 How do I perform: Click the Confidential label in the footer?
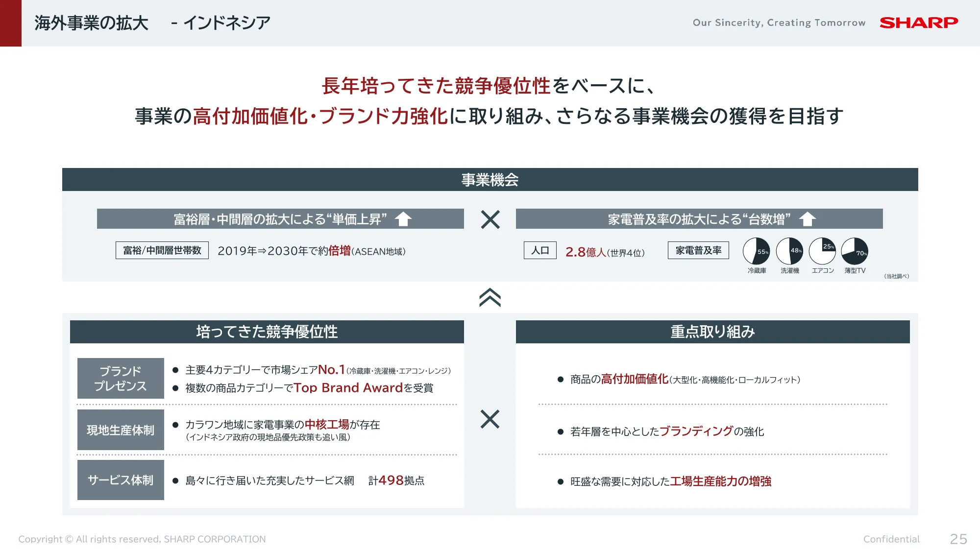891,539
